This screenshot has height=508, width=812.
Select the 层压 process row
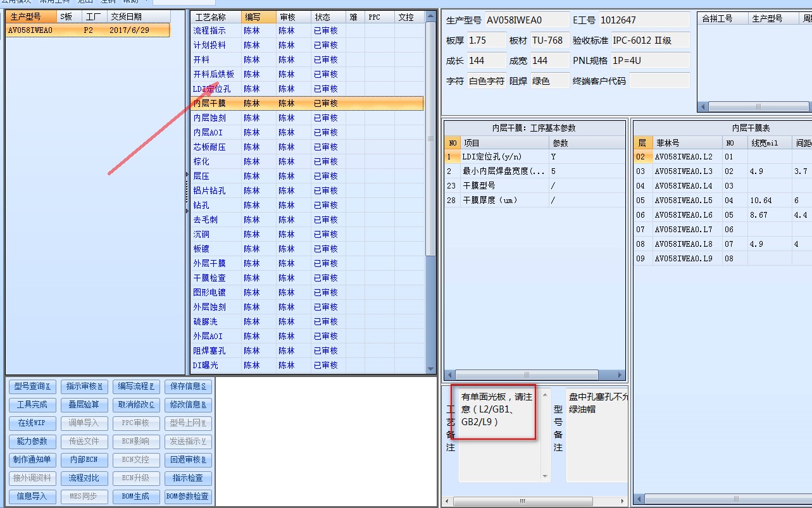308,176
